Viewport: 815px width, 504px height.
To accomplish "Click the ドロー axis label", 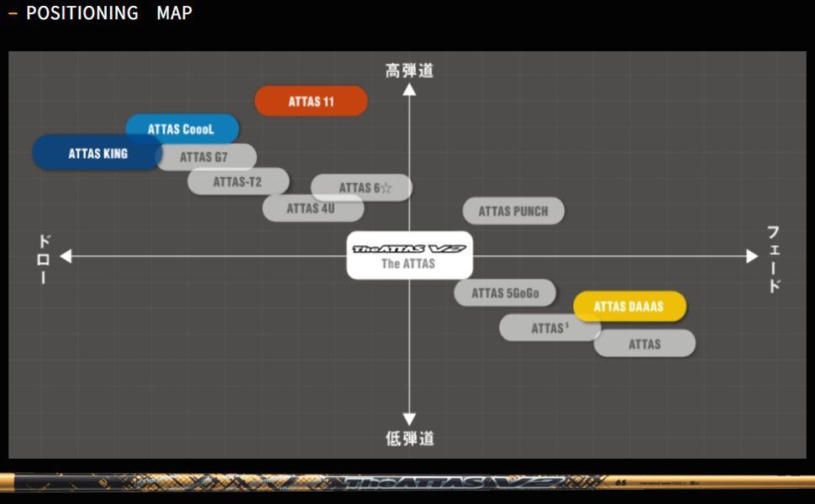I will coord(44,258).
